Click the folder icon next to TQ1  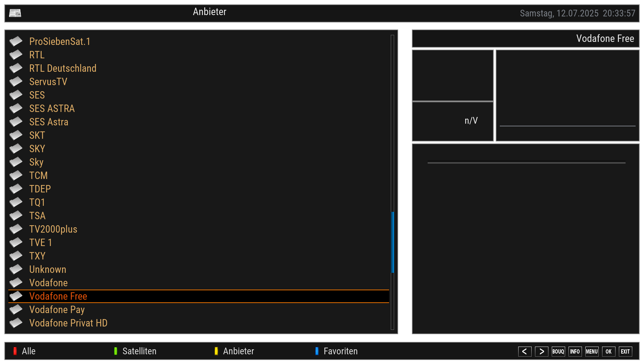pos(16,202)
